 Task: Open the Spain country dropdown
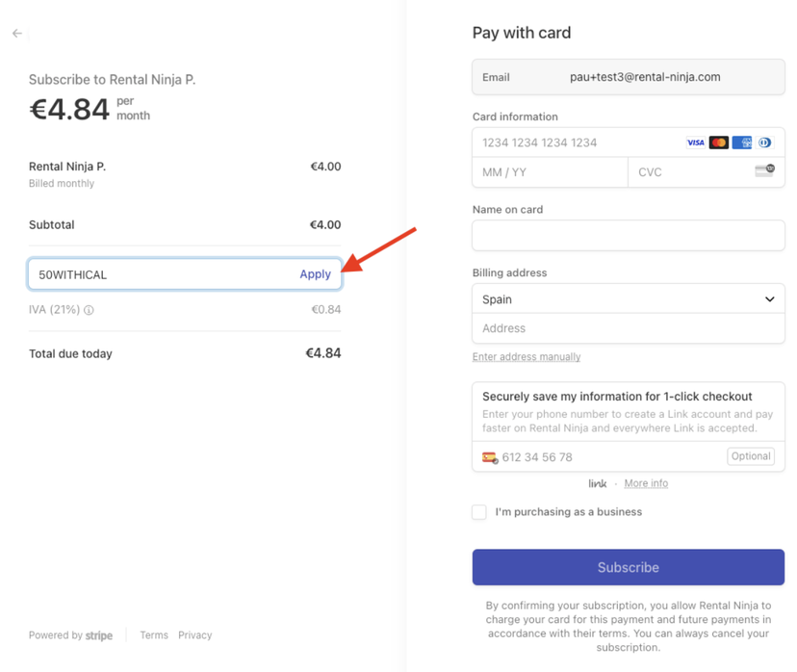click(x=629, y=298)
